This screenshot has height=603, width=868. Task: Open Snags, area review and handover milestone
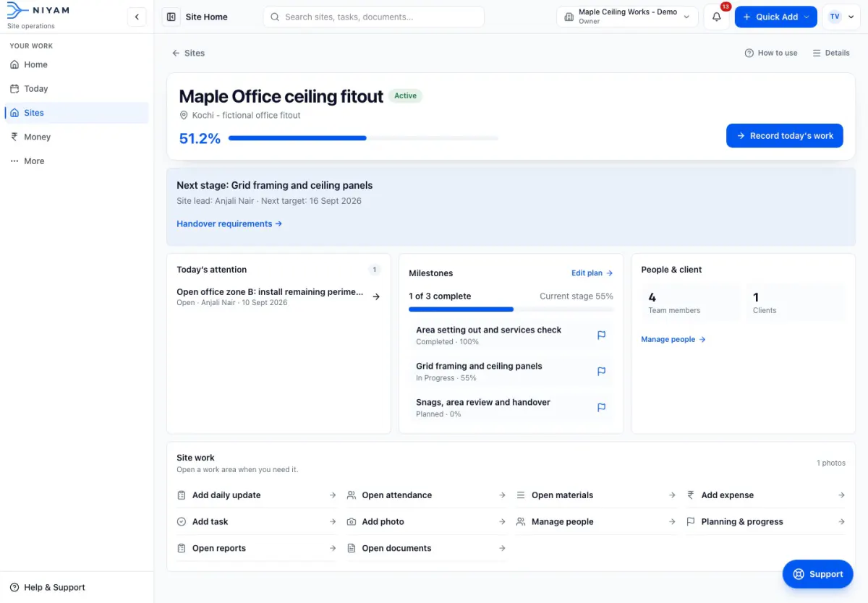511,408
